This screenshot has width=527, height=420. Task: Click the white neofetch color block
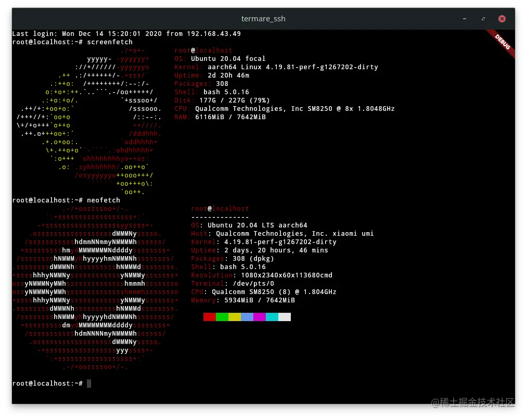(285, 317)
